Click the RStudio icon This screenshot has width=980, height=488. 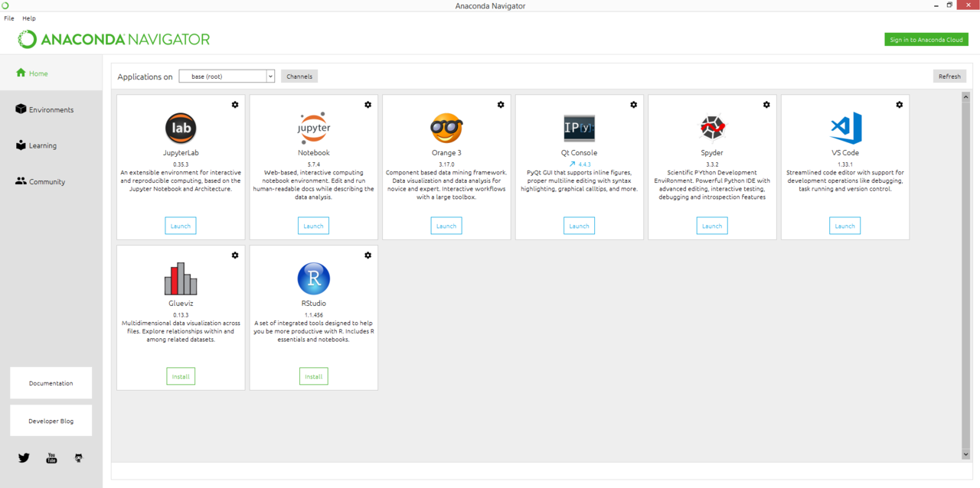313,278
